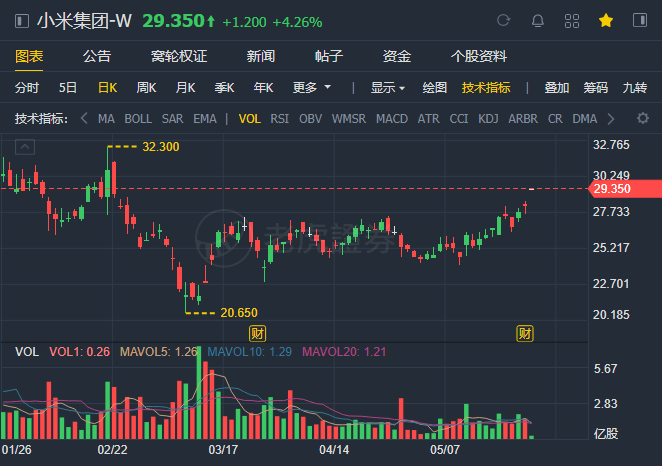
Task: Select the CCI sub-indicator
Action: [x=459, y=119]
